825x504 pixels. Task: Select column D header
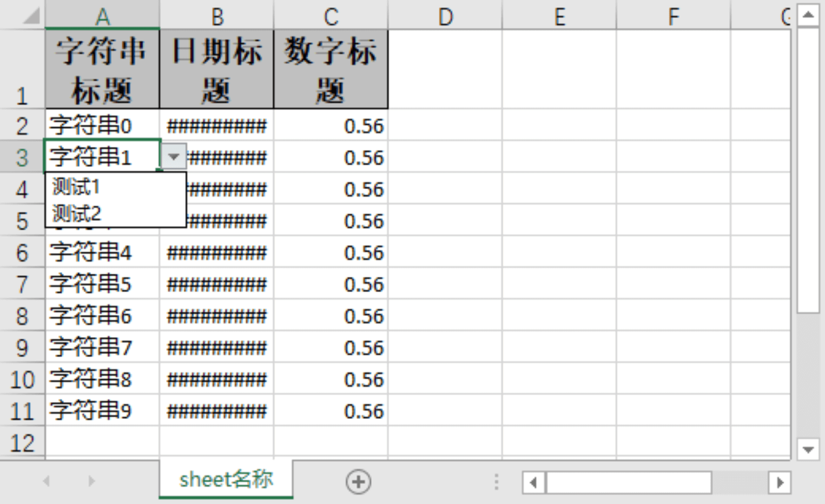(445, 17)
